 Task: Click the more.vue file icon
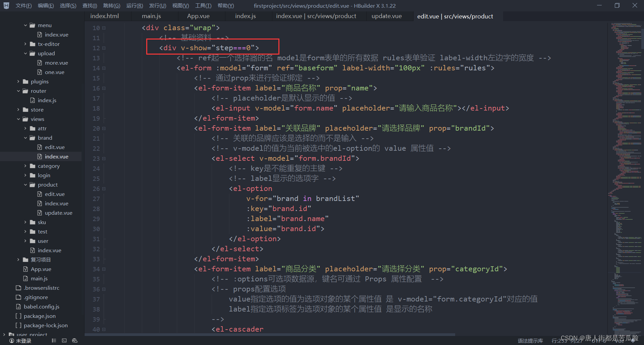(x=40, y=63)
